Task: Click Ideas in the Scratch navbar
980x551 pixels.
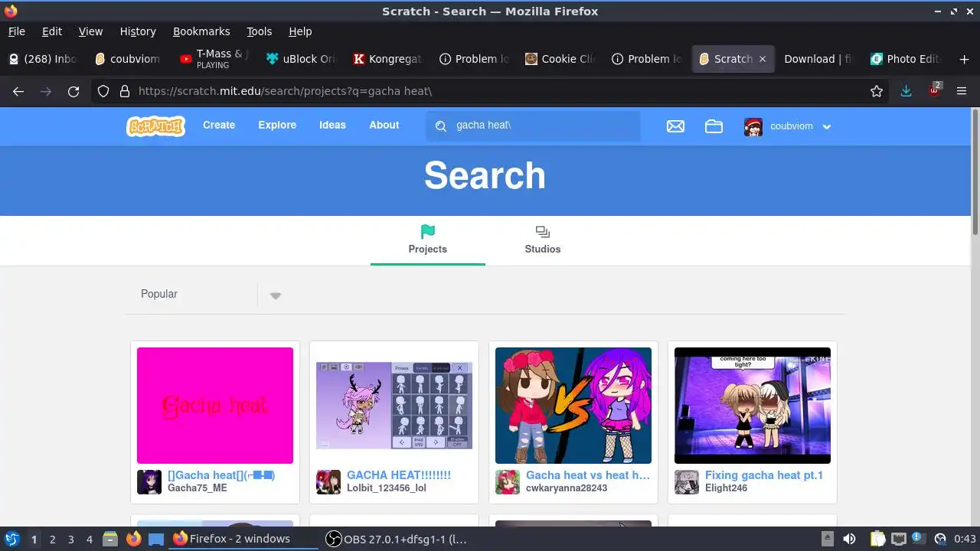Action: [332, 125]
